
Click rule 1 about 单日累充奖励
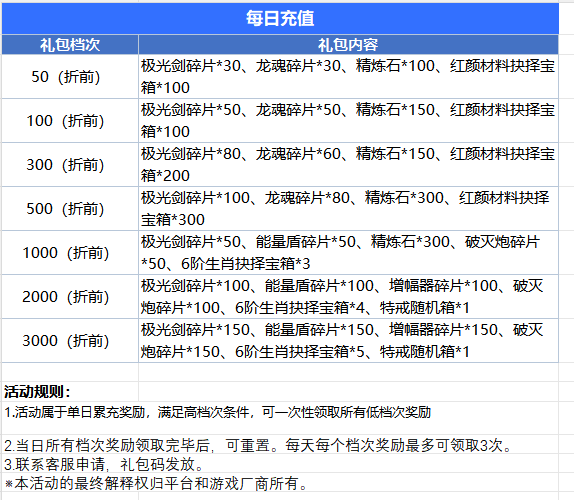click(217, 413)
